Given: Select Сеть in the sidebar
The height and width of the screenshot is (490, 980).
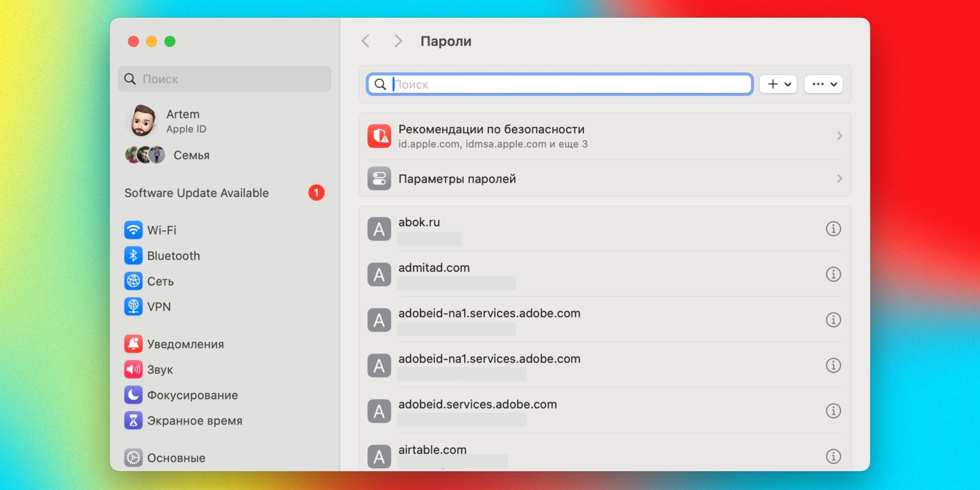Looking at the screenshot, I should (x=224, y=281).
